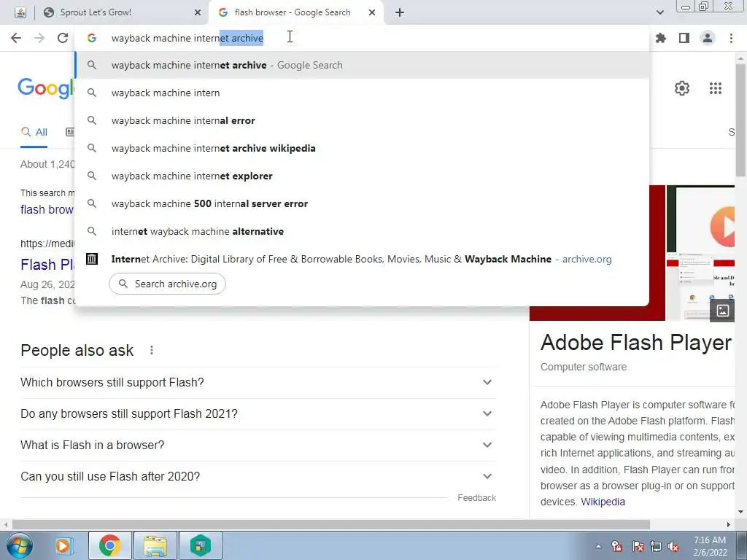Click the network tray icon
The width and height of the screenshot is (747, 560).
pos(656,547)
